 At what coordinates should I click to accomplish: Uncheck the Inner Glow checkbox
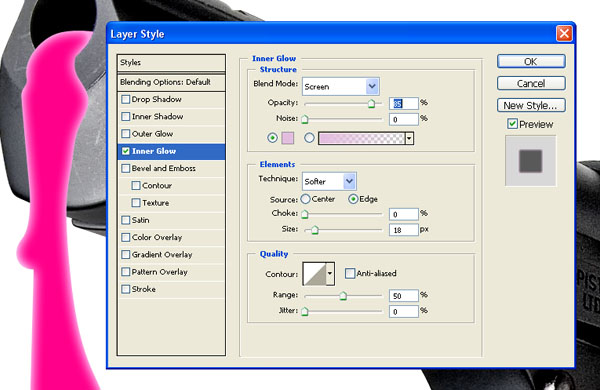pyautogui.click(x=126, y=151)
